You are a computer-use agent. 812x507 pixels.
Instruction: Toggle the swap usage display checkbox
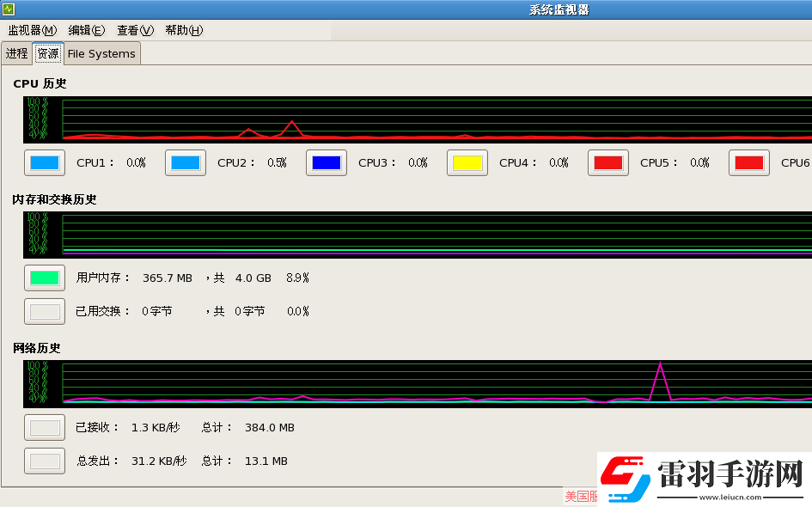pyautogui.click(x=44, y=311)
